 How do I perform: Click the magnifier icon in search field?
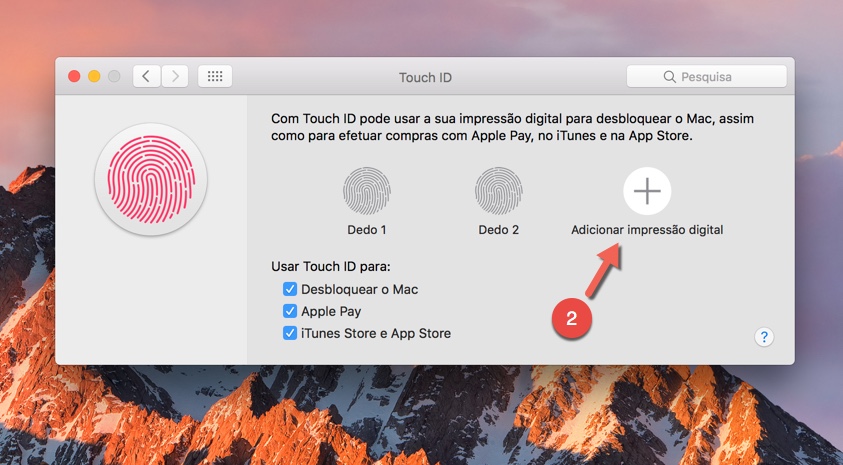(669, 77)
